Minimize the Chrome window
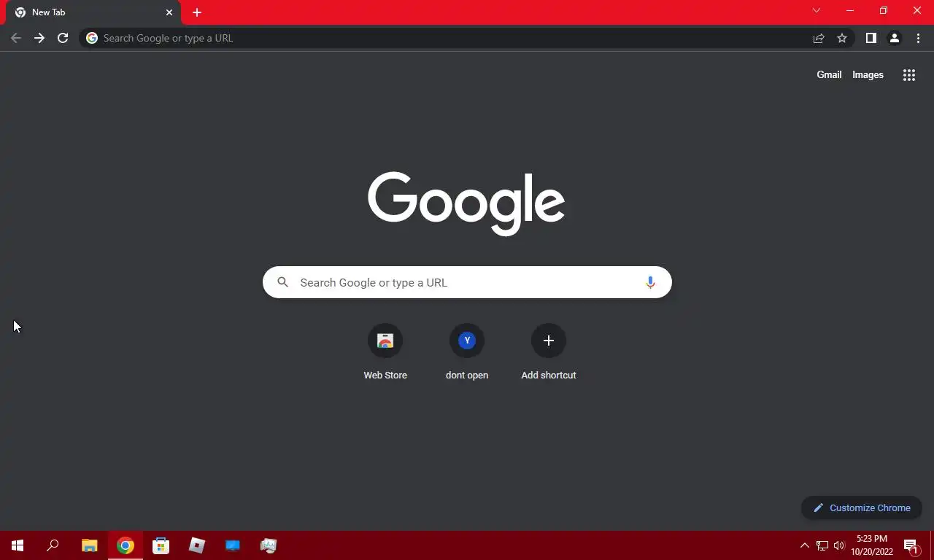The image size is (934, 560). [x=850, y=10]
